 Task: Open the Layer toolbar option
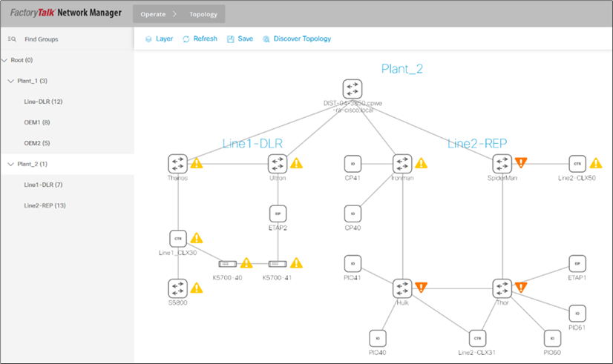point(159,39)
